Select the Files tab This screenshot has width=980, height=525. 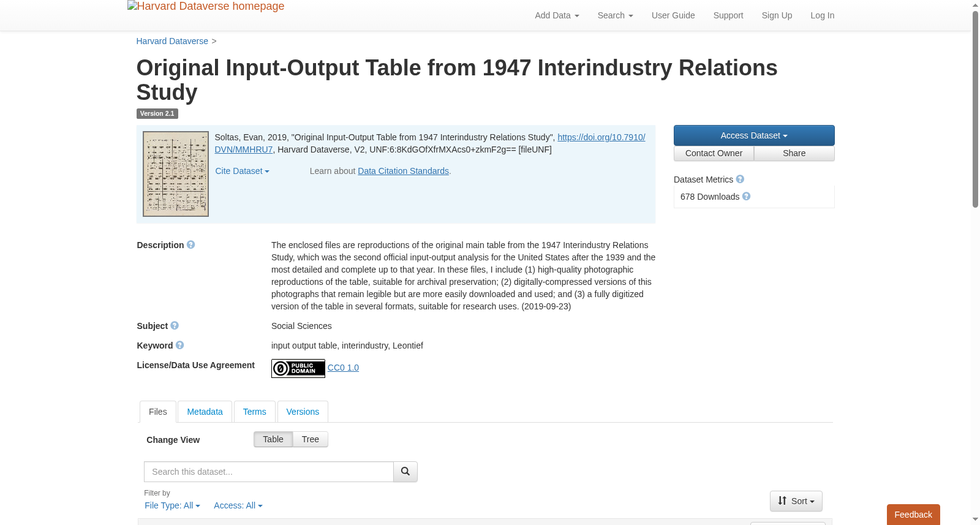click(158, 412)
